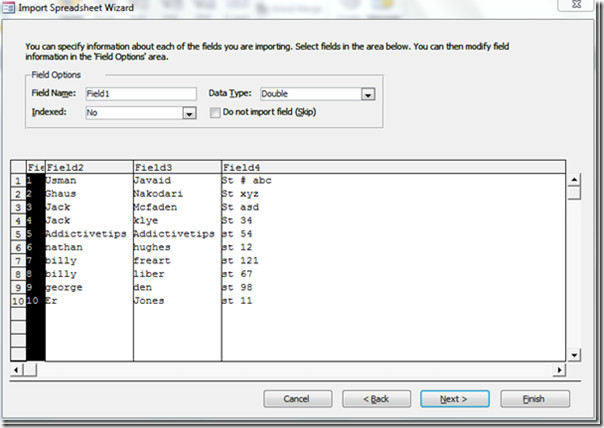Select row header number 1
604x428 pixels.
[x=18, y=180]
